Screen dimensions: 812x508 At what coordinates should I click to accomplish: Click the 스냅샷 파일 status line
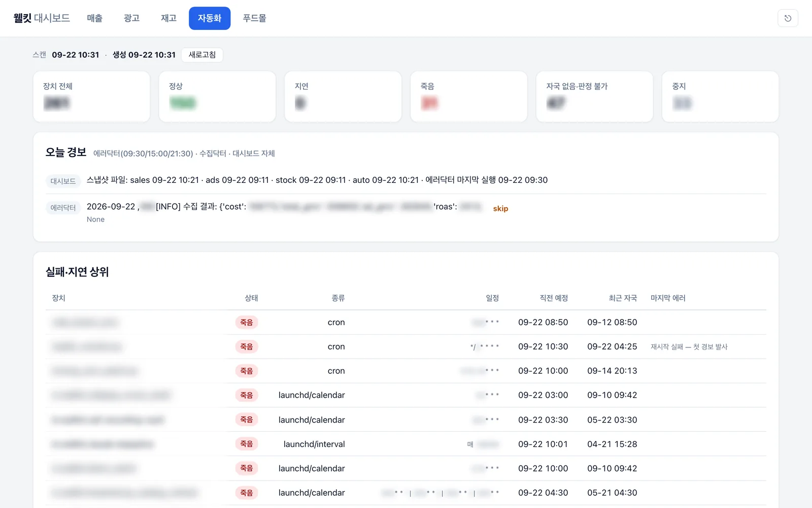point(317,180)
